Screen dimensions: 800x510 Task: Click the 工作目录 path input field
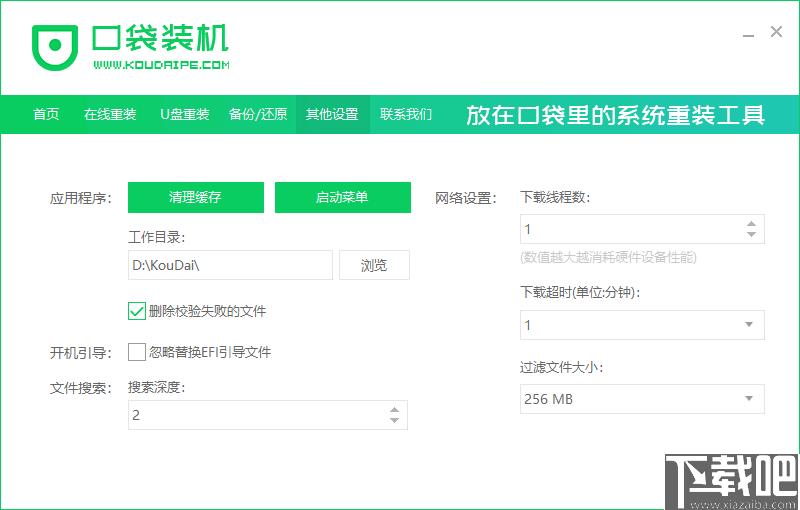[229, 265]
